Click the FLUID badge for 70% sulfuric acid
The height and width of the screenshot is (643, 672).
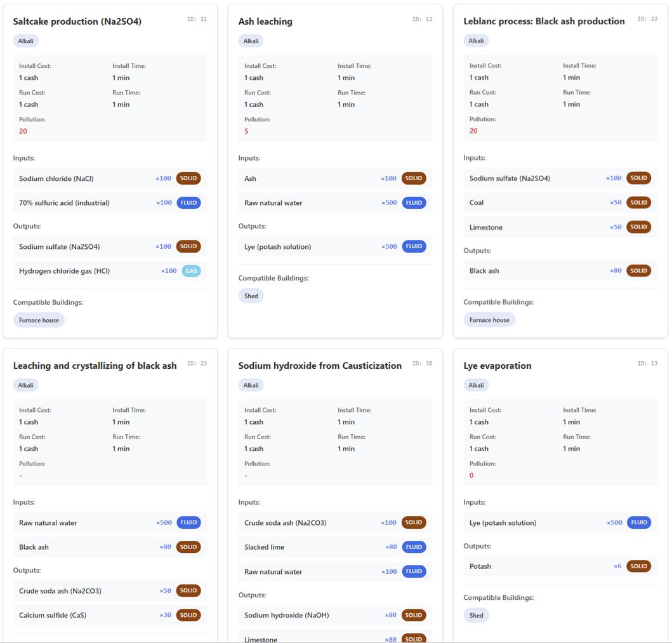(188, 202)
